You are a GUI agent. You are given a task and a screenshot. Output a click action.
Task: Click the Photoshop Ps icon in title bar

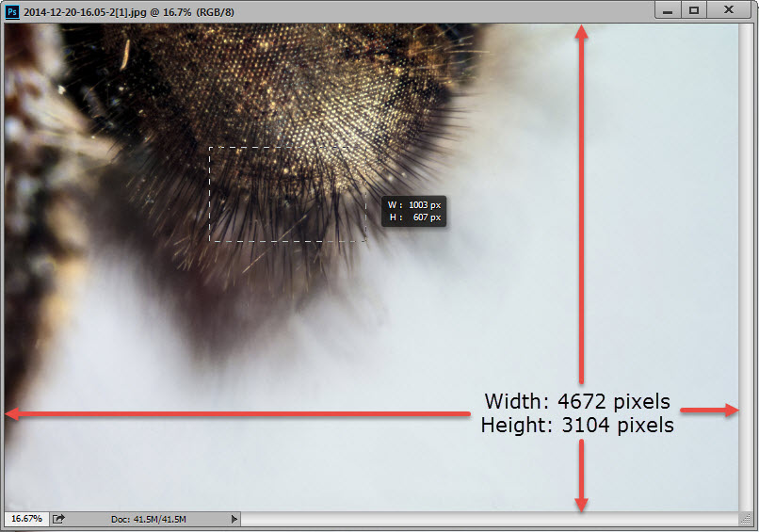click(12, 11)
